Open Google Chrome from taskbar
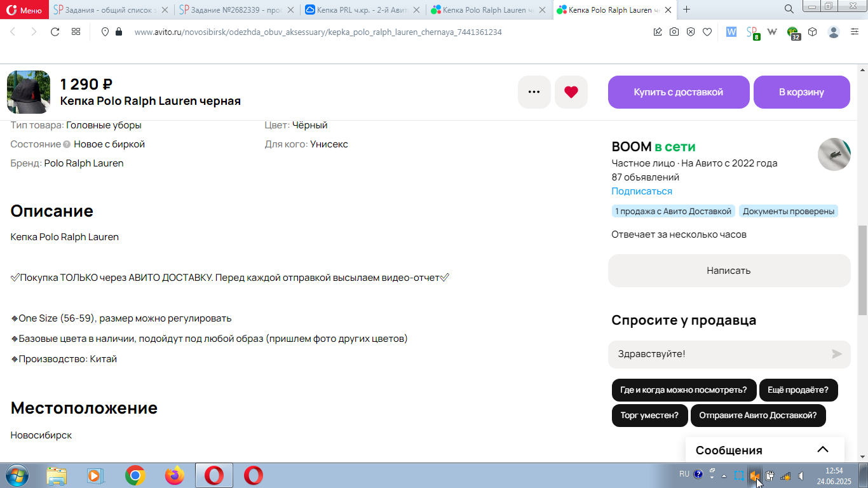868x488 pixels. coord(135,475)
